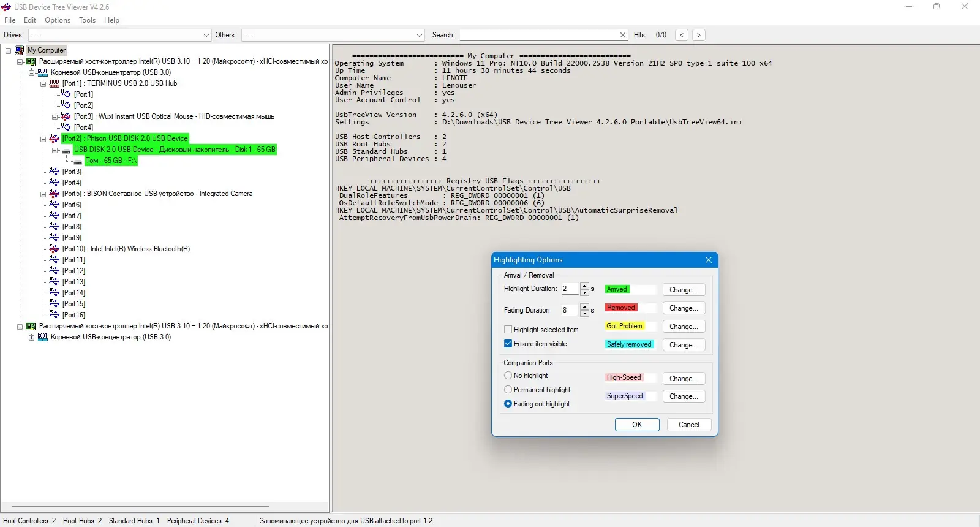The image size is (980, 527).
Task: Click the Intel Wireless Bluetooth device icon
Action: point(55,249)
